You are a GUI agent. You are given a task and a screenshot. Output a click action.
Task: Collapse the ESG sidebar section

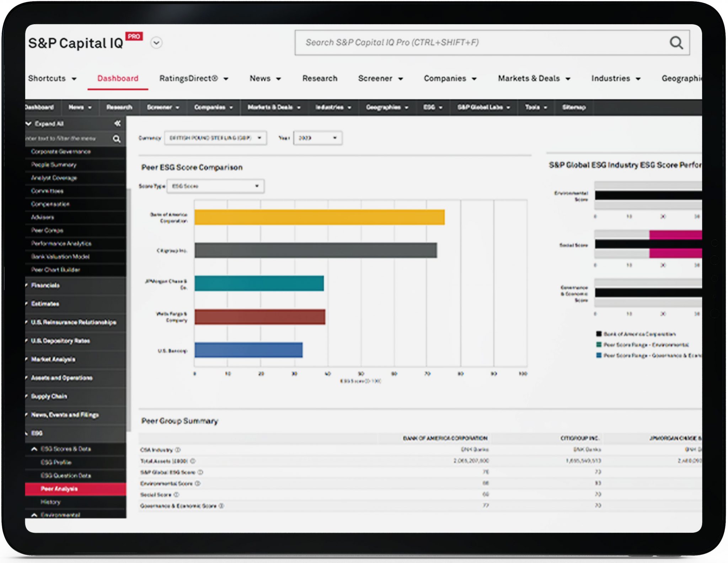pyautogui.click(x=75, y=433)
